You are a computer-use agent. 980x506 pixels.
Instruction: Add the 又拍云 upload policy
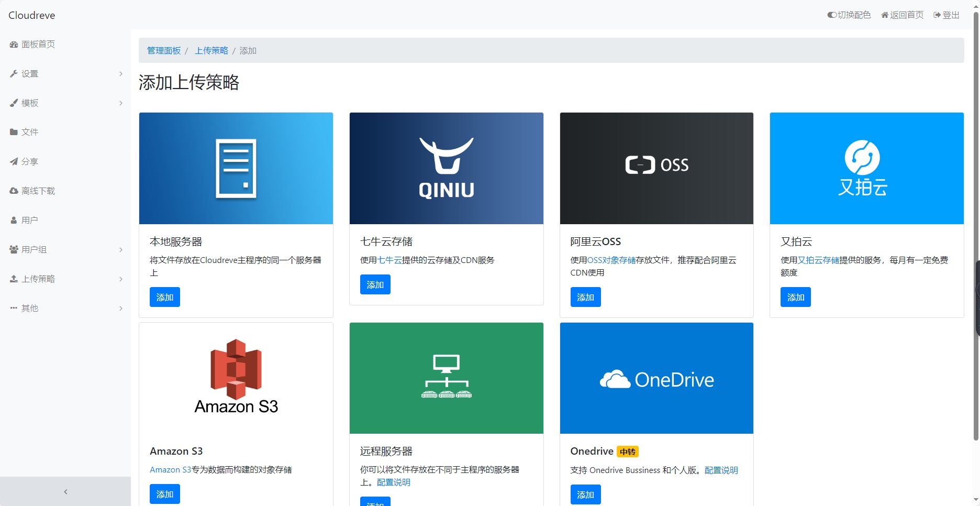(x=796, y=297)
